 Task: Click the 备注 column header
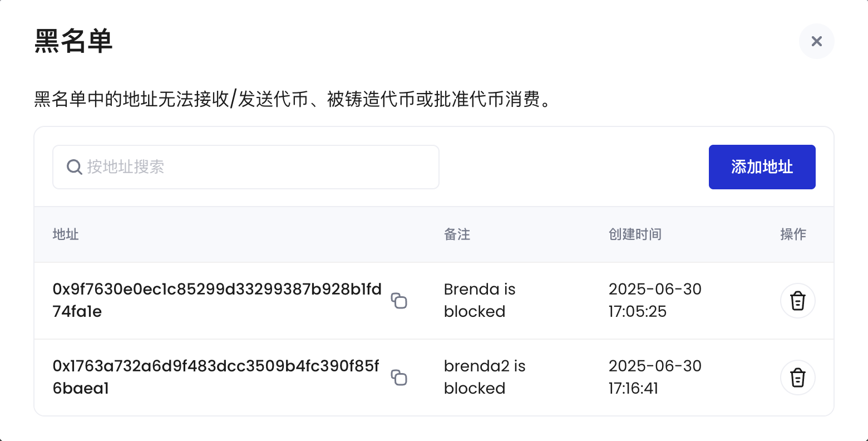[457, 234]
